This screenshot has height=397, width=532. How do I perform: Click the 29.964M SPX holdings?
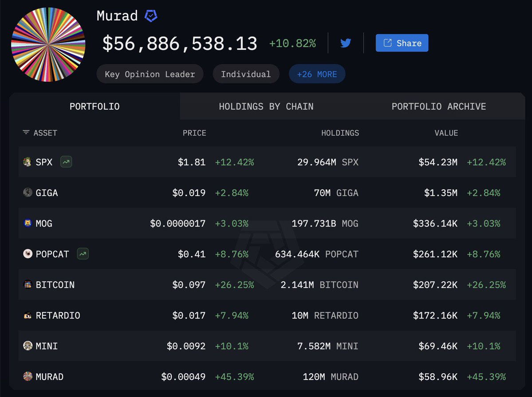[x=328, y=162]
